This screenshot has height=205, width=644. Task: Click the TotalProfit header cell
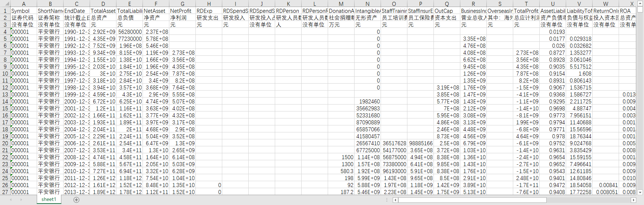tap(526, 11)
